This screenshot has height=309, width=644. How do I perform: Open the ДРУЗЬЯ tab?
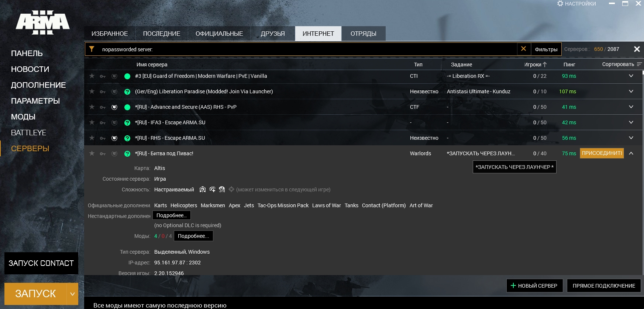click(x=273, y=34)
